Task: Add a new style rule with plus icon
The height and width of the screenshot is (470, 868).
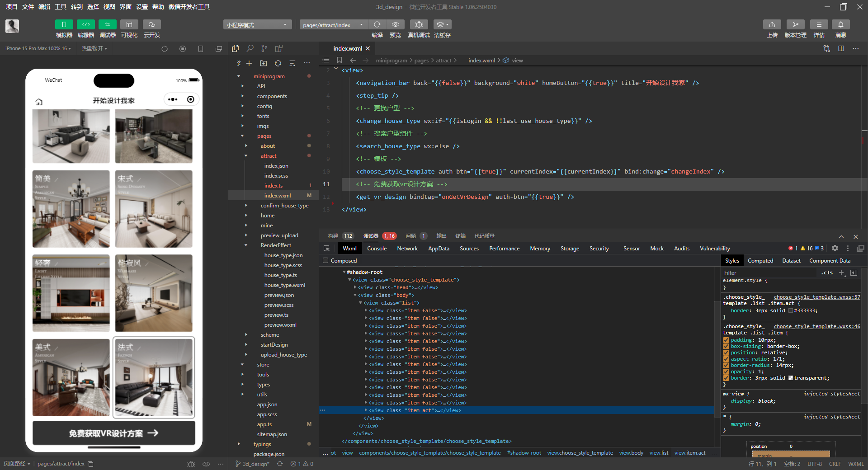Action: (x=841, y=273)
